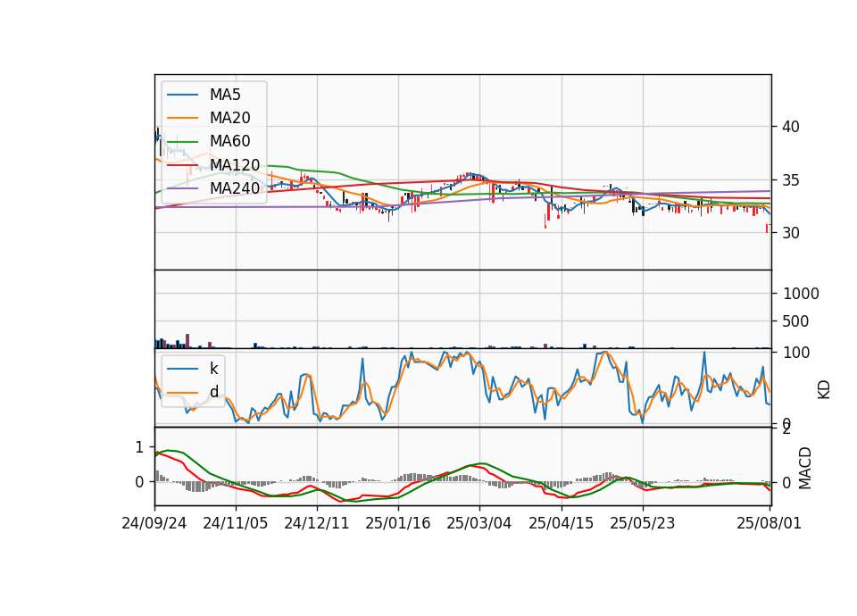Click the 35 price axis tick label
The width and height of the screenshot is (857, 616).
[x=790, y=179]
